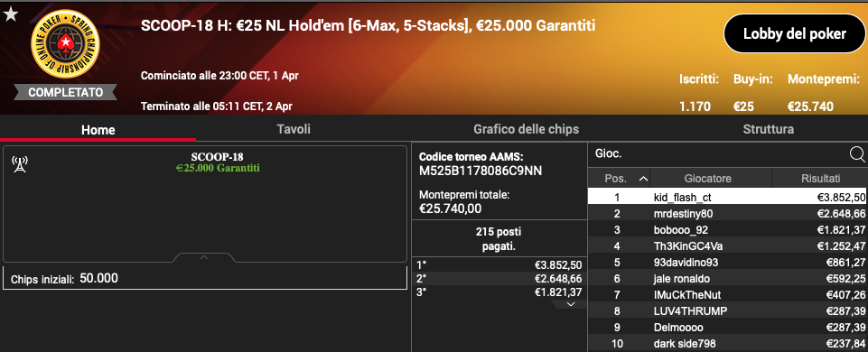Select player IMuCkTheNut row
868x352 pixels.
727,295
